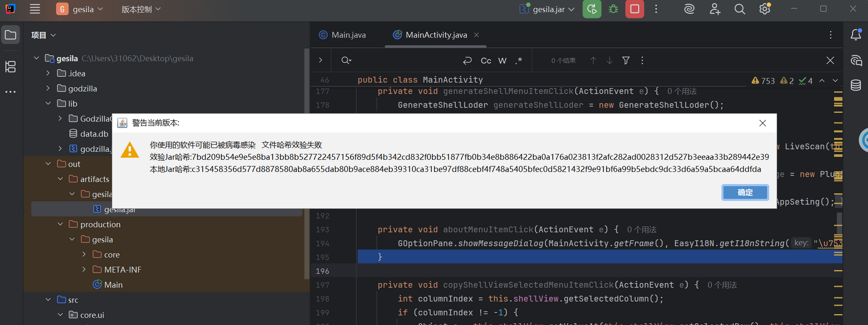Click aboutMenuItemClick method name
This screenshot has height=325, width=868.
[x=488, y=229]
